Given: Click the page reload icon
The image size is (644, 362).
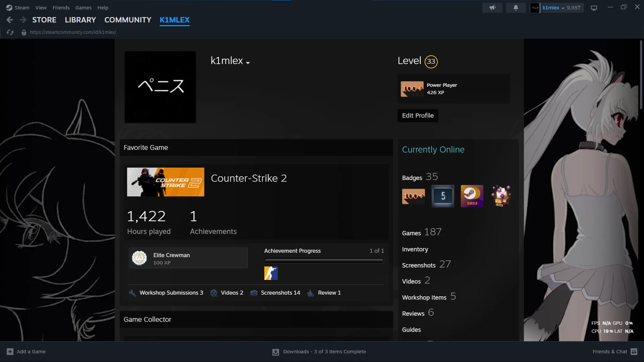Looking at the screenshot, I should coord(10,32).
